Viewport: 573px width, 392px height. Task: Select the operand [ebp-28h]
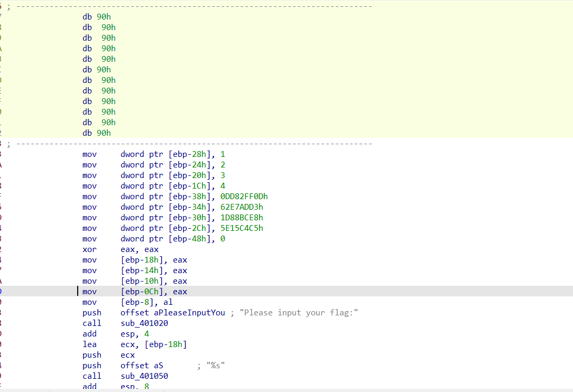(x=190, y=155)
